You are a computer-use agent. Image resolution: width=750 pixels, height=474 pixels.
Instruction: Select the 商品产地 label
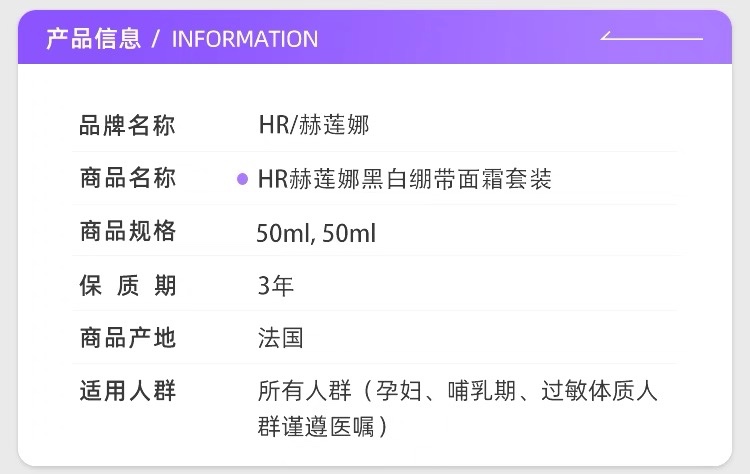pos(127,338)
